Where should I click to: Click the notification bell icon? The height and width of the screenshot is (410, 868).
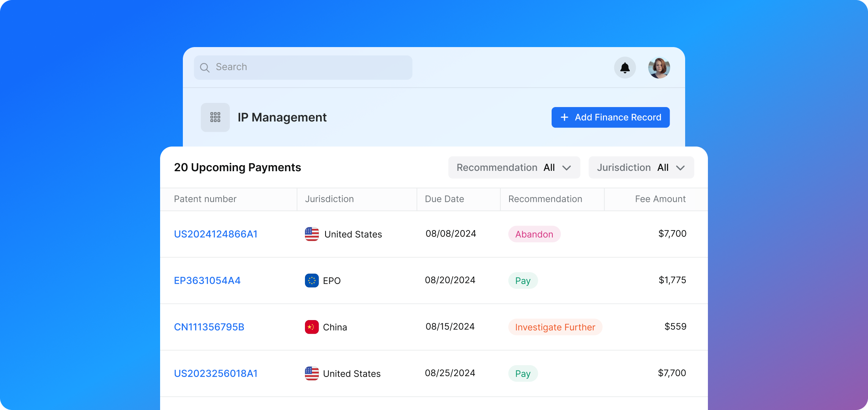coord(625,68)
